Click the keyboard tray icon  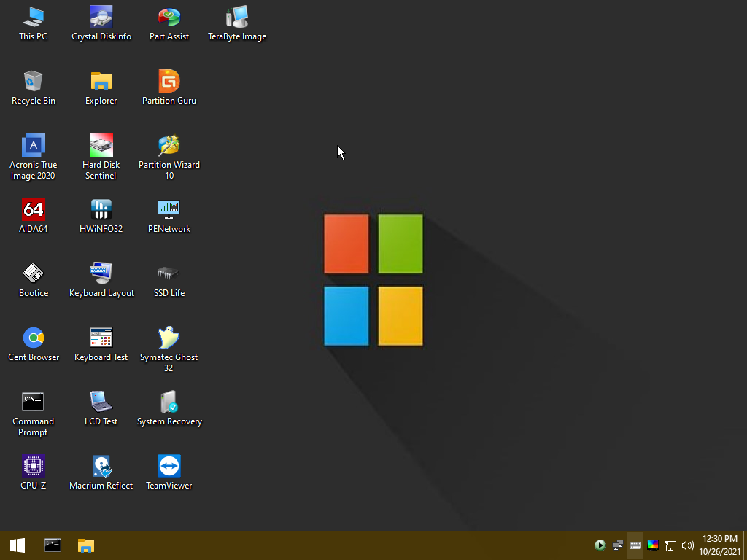pyautogui.click(x=635, y=545)
